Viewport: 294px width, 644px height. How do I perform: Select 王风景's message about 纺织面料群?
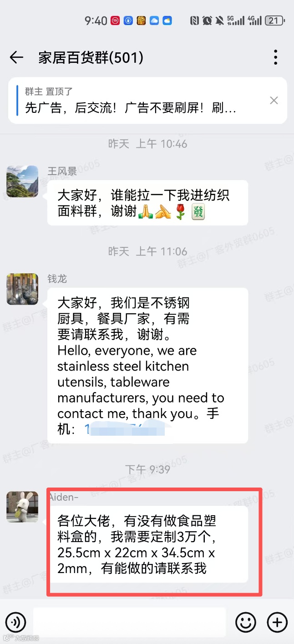click(147, 202)
